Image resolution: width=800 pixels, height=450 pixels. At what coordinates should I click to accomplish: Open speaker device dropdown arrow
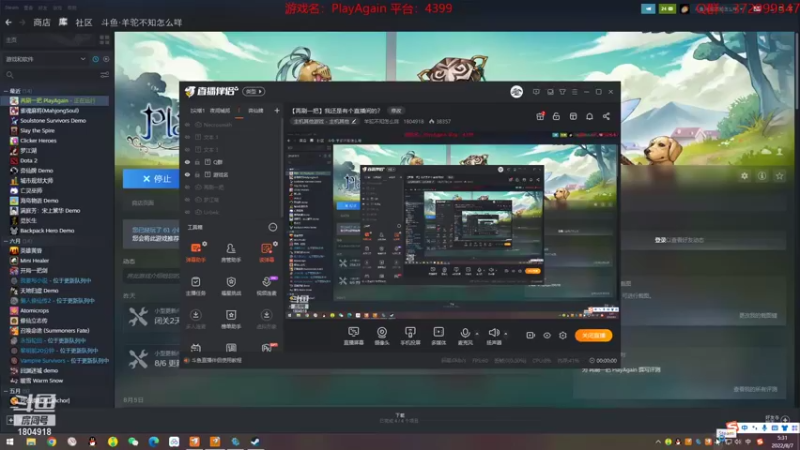pyautogui.click(x=506, y=334)
